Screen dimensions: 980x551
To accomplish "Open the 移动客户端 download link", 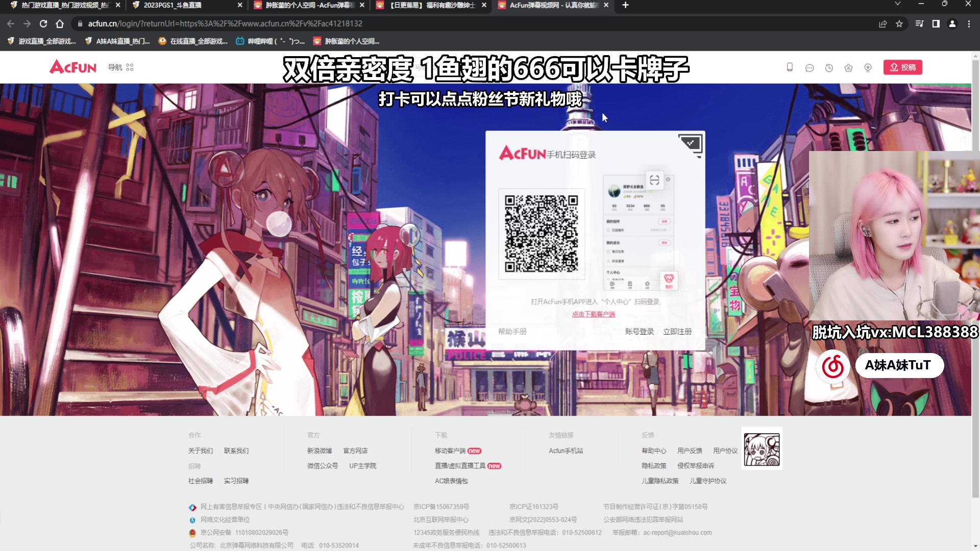I will tap(450, 451).
